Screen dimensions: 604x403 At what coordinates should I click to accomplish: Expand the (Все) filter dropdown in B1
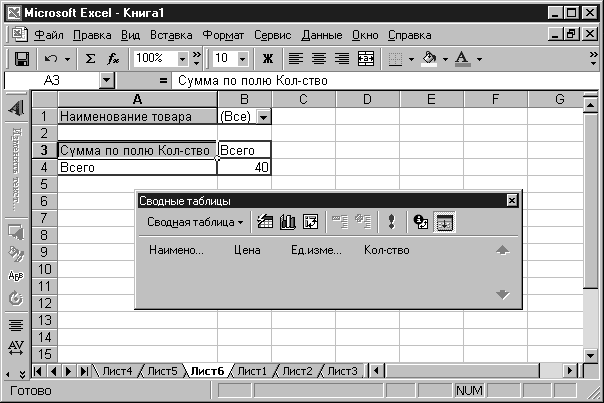click(x=263, y=117)
